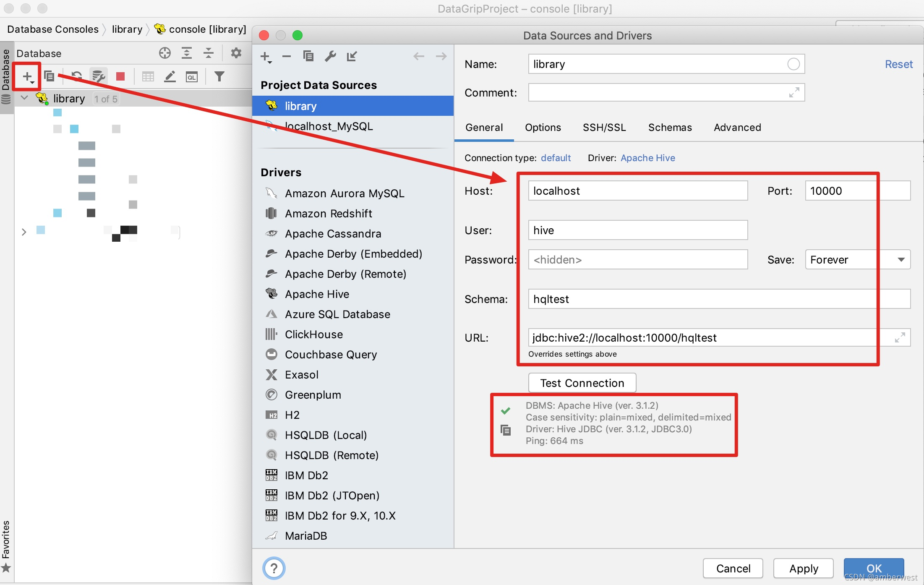This screenshot has height=585, width=924.
Task: Open driver settings wrench icon
Action: pos(330,56)
